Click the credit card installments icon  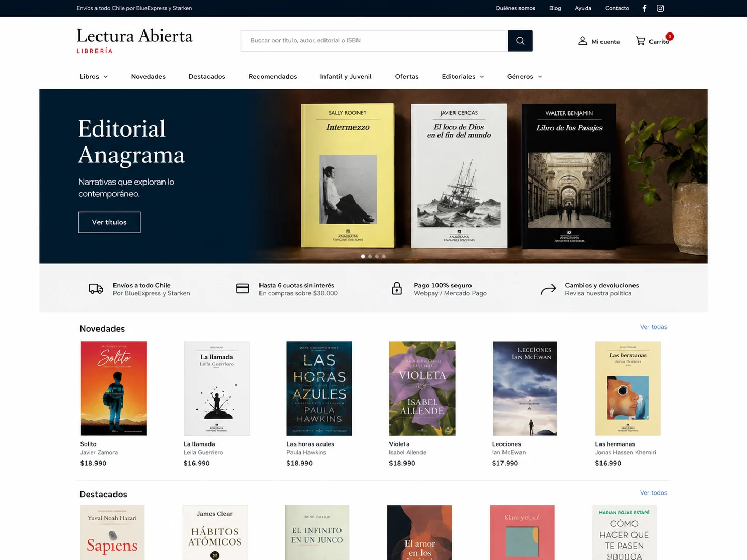click(242, 289)
